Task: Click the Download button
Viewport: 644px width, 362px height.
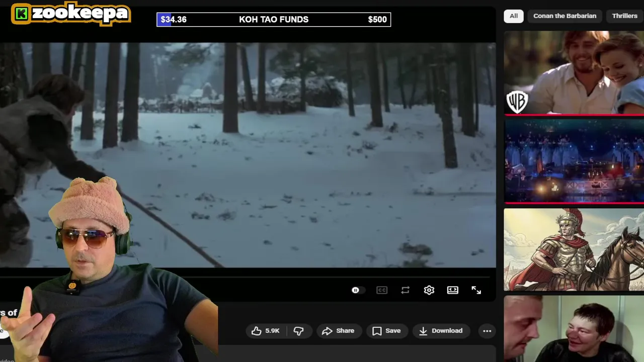Action: pos(441,331)
